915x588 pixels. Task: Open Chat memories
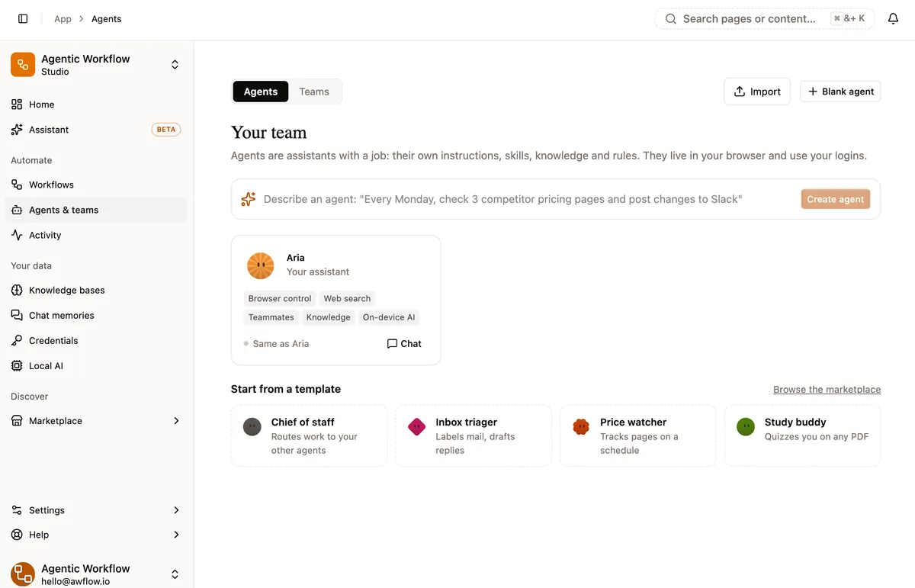coord(96,315)
